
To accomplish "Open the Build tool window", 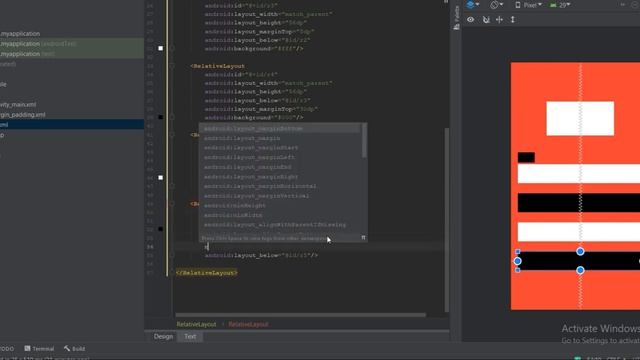I will click(75, 349).
